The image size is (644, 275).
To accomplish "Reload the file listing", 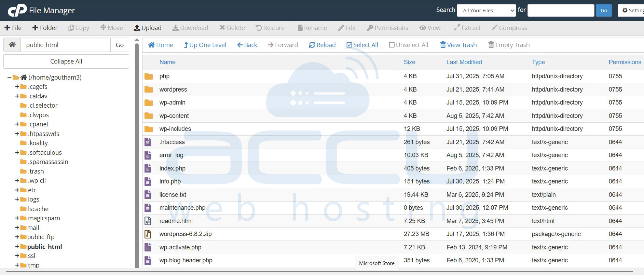I will (322, 45).
